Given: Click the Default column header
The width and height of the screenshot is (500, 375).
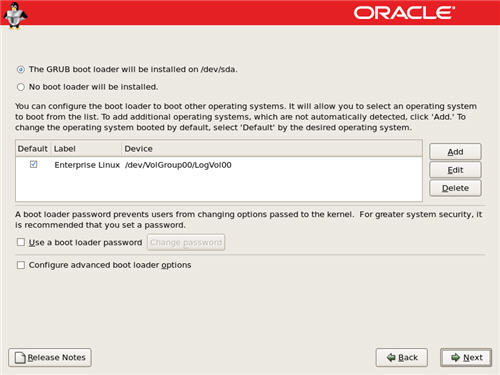Looking at the screenshot, I should [x=33, y=149].
